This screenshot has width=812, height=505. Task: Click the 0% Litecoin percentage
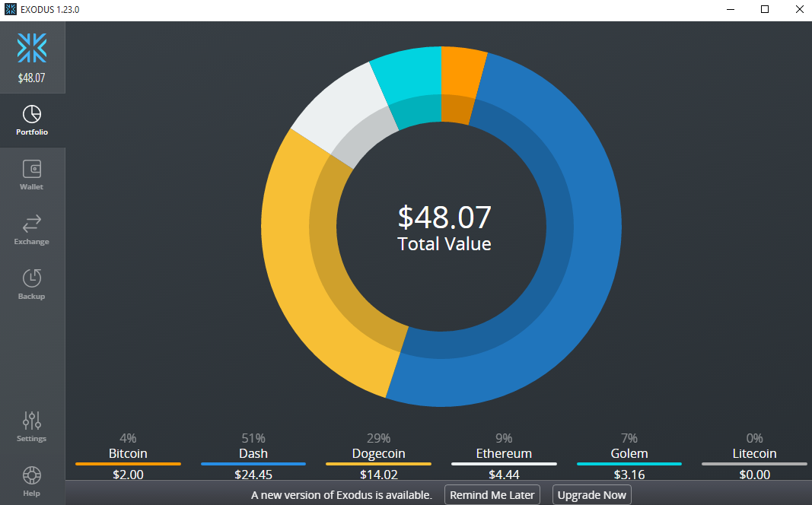click(754, 438)
